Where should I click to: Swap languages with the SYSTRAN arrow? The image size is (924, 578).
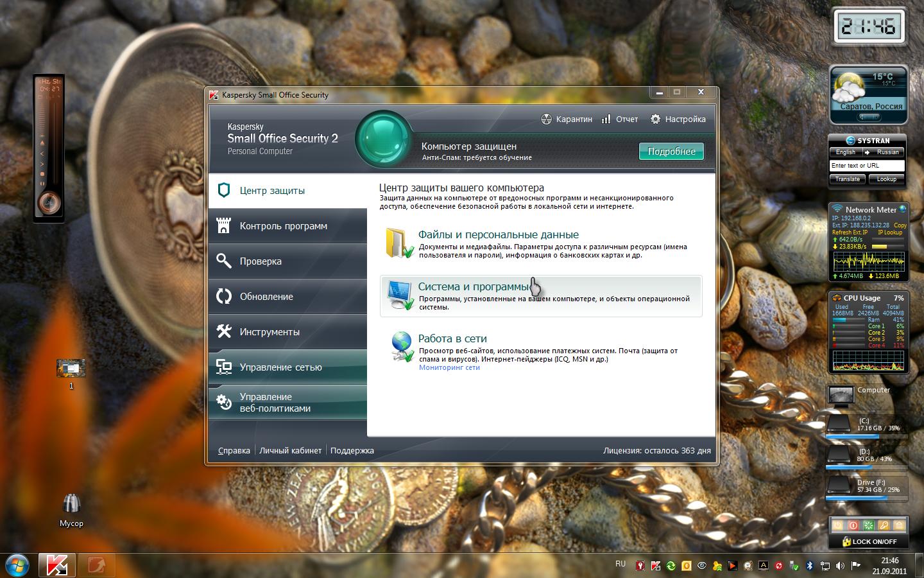pyautogui.click(x=866, y=152)
